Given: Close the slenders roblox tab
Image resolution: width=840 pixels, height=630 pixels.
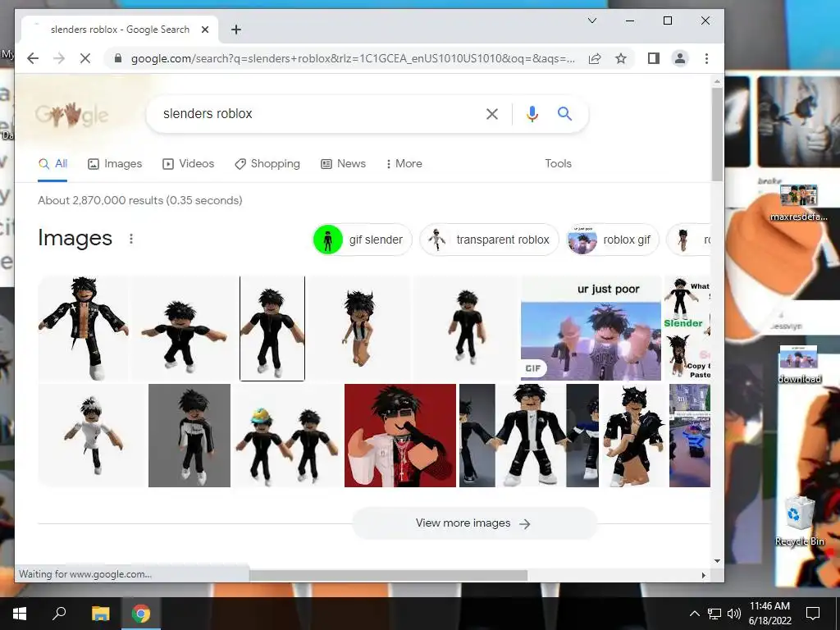Looking at the screenshot, I should 204,30.
